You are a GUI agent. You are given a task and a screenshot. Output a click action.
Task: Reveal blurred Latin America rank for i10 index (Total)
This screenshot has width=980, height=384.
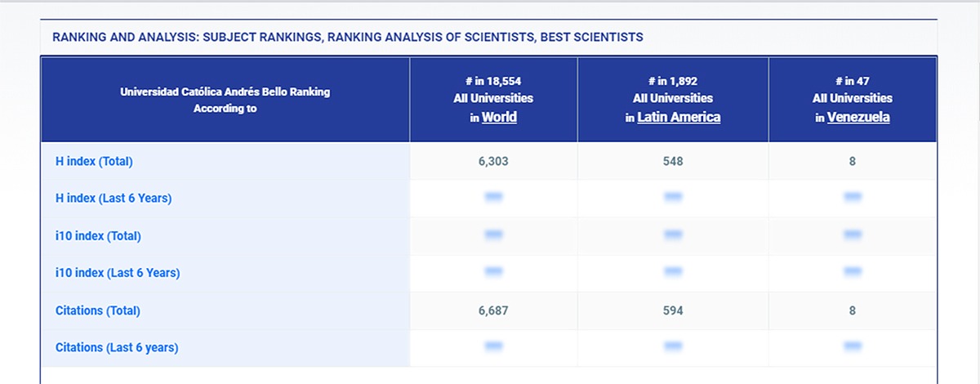[x=673, y=235]
